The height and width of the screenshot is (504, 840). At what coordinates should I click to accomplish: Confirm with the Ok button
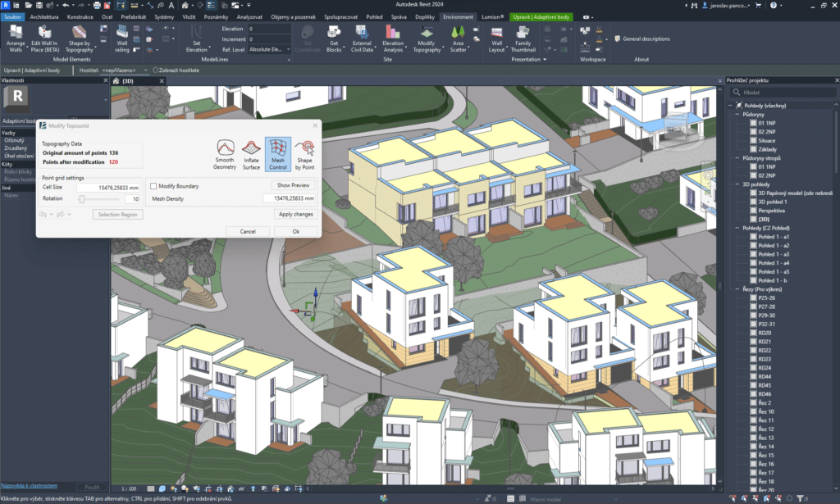295,232
